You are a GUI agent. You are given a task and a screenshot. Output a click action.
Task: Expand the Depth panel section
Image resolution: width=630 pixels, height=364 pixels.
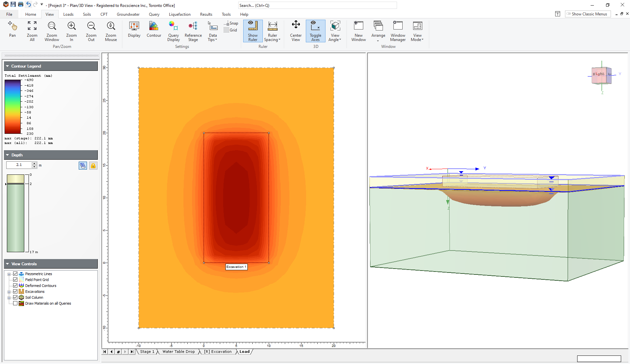pyautogui.click(x=8, y=155)
